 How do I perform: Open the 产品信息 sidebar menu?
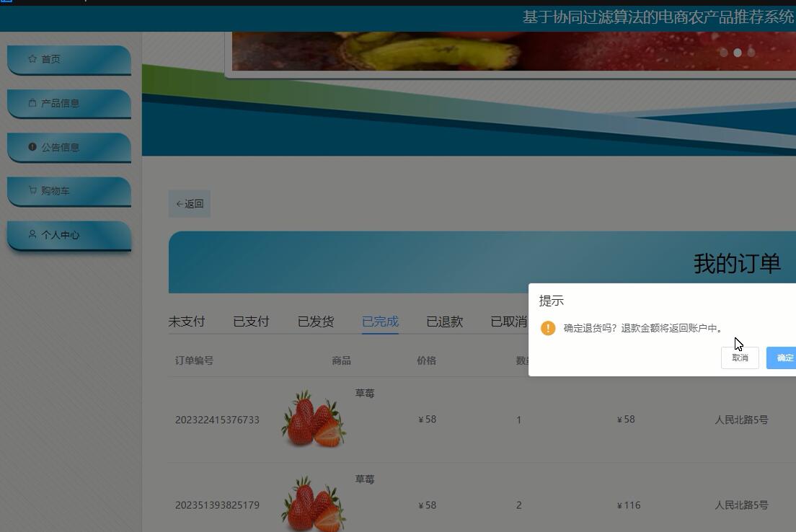[69, 104]
